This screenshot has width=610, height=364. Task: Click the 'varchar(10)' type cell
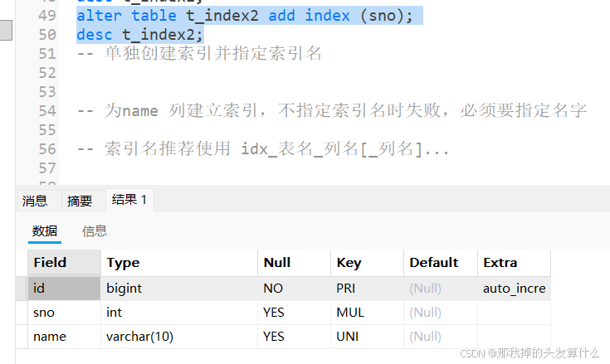coord(179,337)
